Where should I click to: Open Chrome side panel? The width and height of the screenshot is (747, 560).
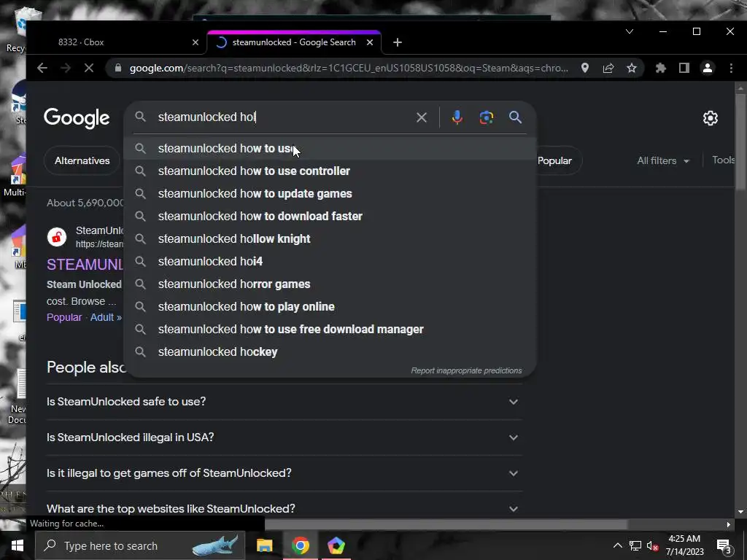pos(684,68)
